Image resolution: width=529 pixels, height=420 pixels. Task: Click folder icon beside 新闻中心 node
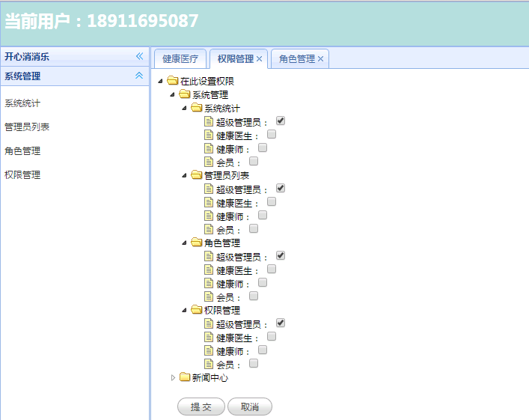pyautogui.click(x=185, y=377)
